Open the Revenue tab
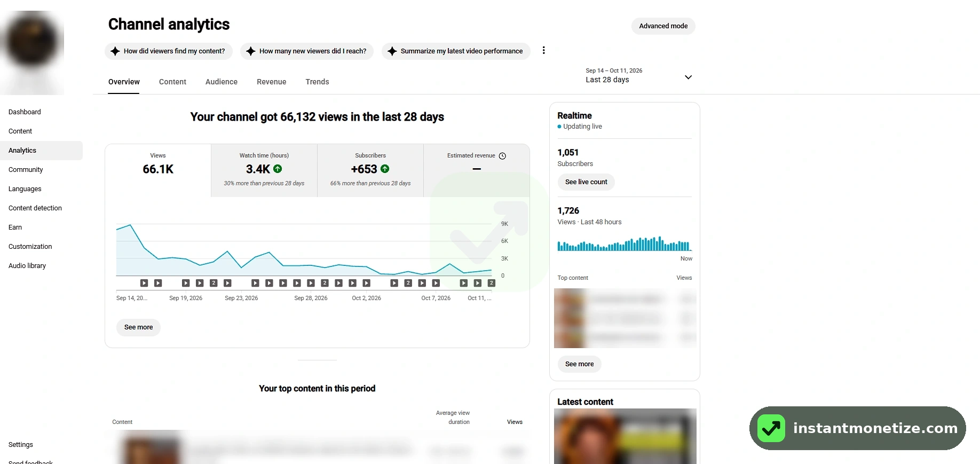Viewport: 980px width, 464px height. [x=272, y=82]
